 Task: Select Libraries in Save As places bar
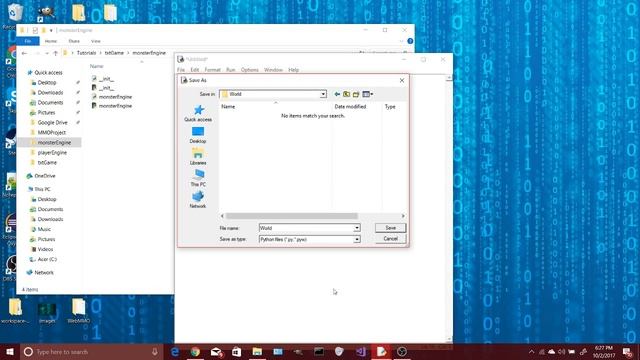pyautogui.click(x=198, y=157)
